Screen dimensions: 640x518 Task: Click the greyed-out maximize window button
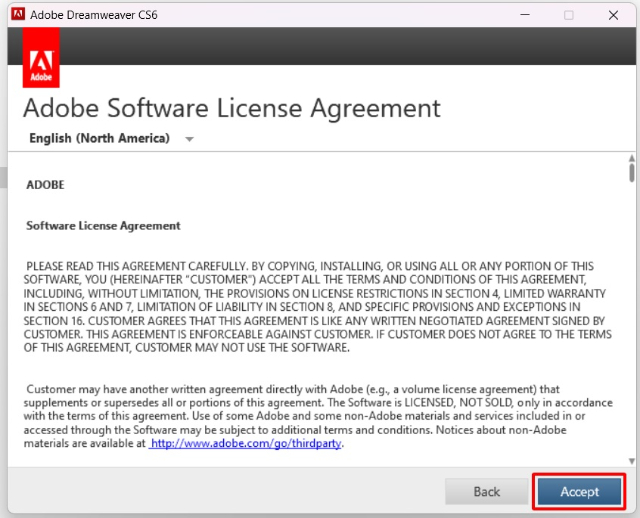pyautogui.click(x=569, y=15)
